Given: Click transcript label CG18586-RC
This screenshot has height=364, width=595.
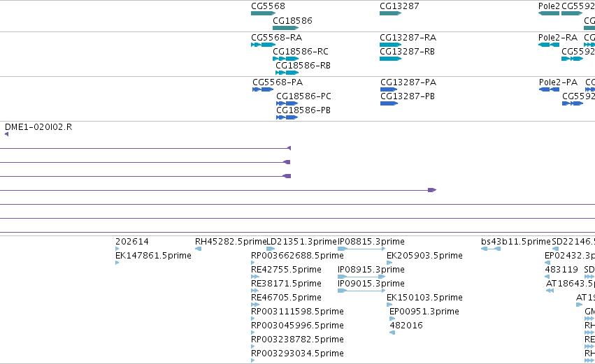Looking at the screenshot, I should pos(301,52).
